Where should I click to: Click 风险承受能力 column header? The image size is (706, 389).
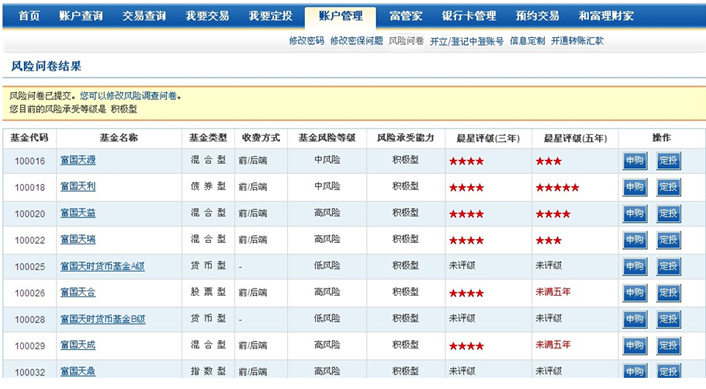[406, 138]
